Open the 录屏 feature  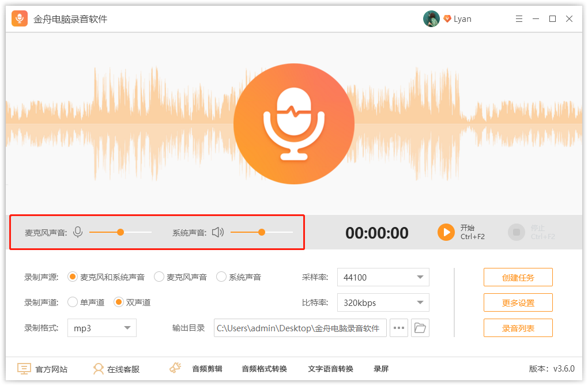point(381,369)
